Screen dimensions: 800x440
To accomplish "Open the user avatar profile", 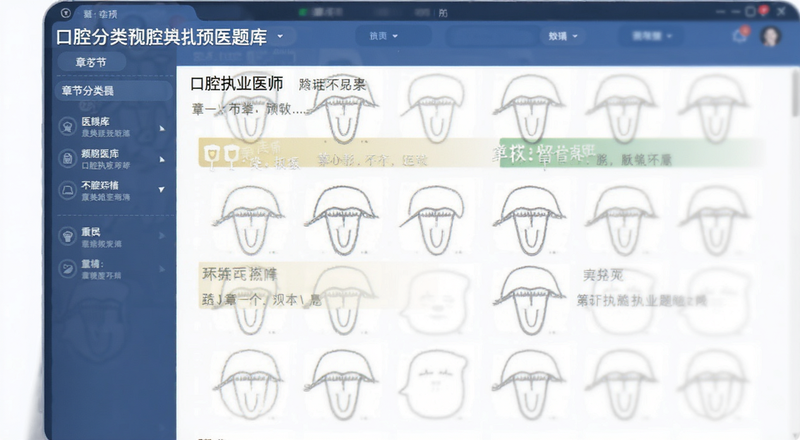I will coord(770,36).
